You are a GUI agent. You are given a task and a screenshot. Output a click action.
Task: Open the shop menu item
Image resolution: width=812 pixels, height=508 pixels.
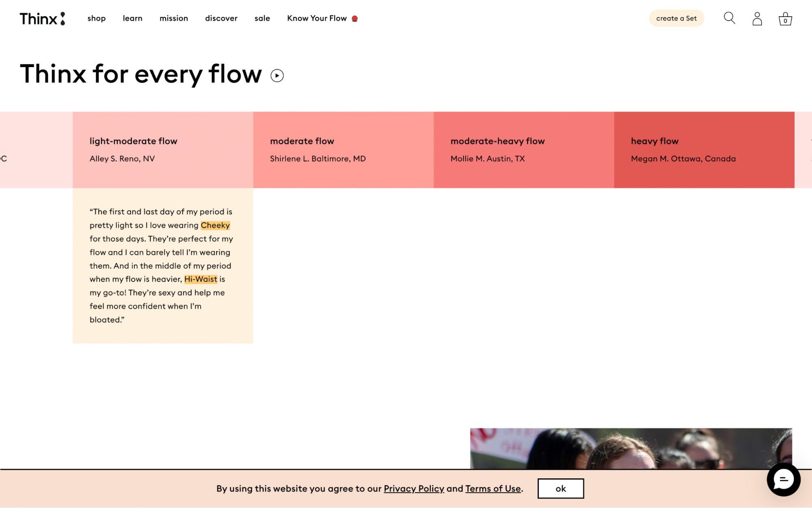[97, 18]
